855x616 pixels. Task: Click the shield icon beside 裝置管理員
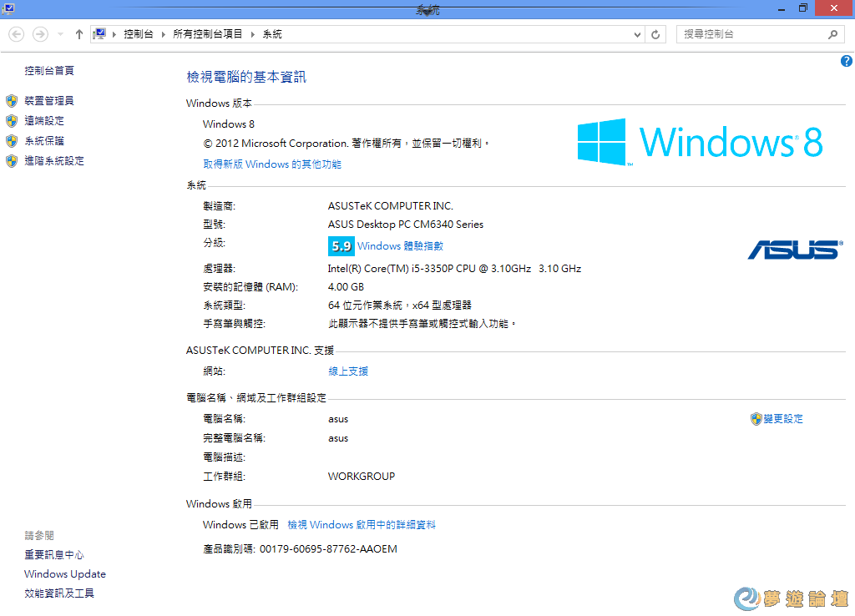coord(12,101)
